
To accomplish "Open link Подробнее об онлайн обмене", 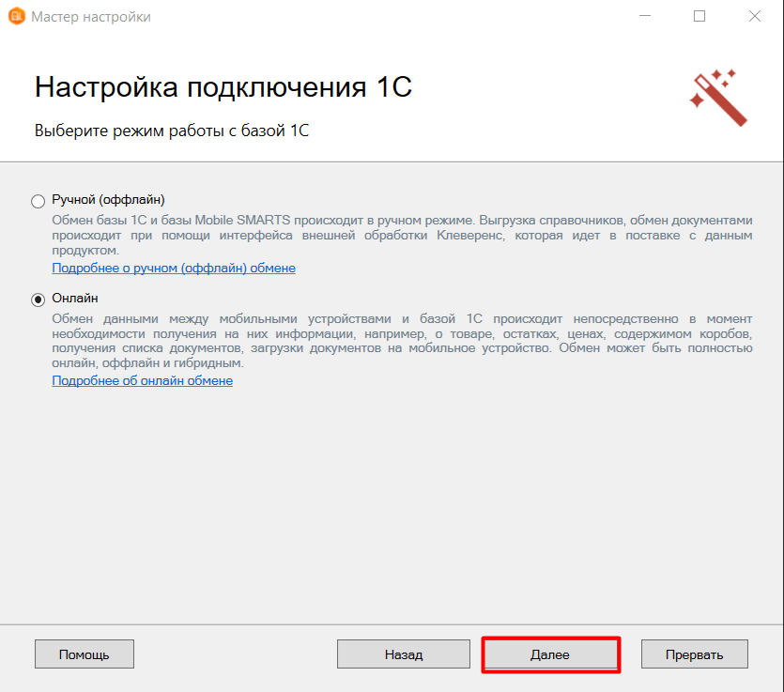I will click(143, 380).
